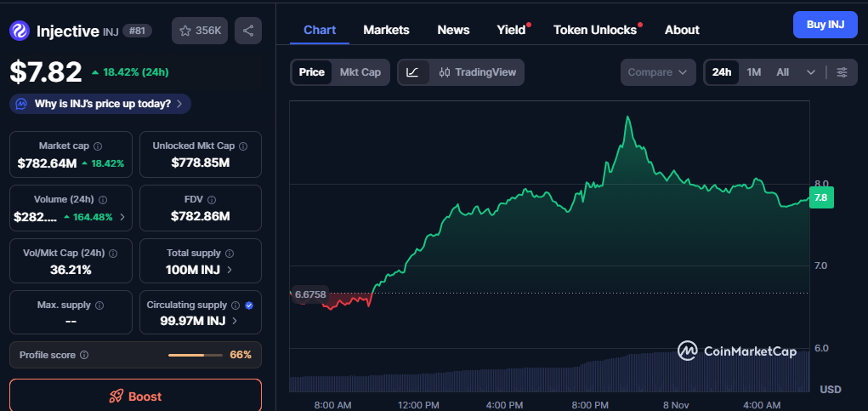Image resolution: width=868 pixels, height=411 pixels.
Task: Click the Profile score progress bar
Action: 195,355
